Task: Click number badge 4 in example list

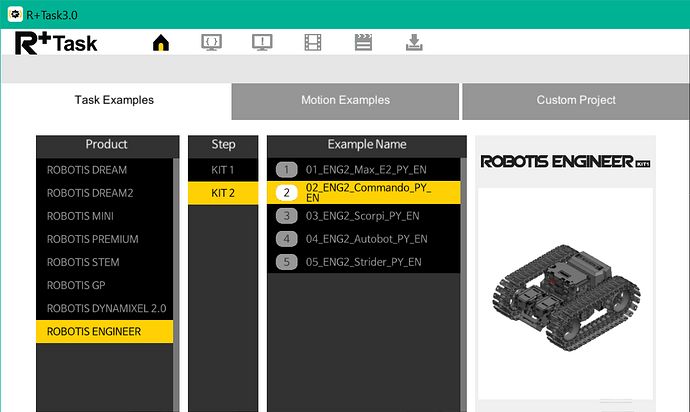Action: tap(286, 239)
